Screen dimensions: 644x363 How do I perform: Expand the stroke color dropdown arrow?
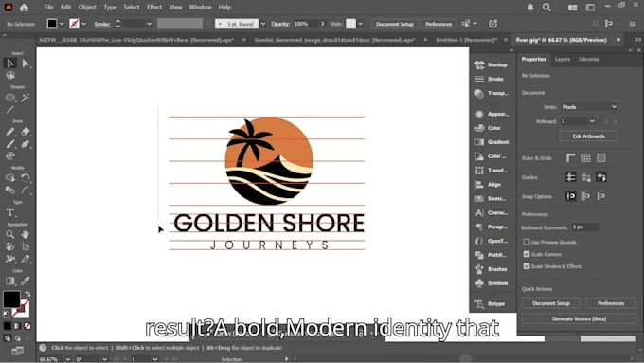[83, 24]
